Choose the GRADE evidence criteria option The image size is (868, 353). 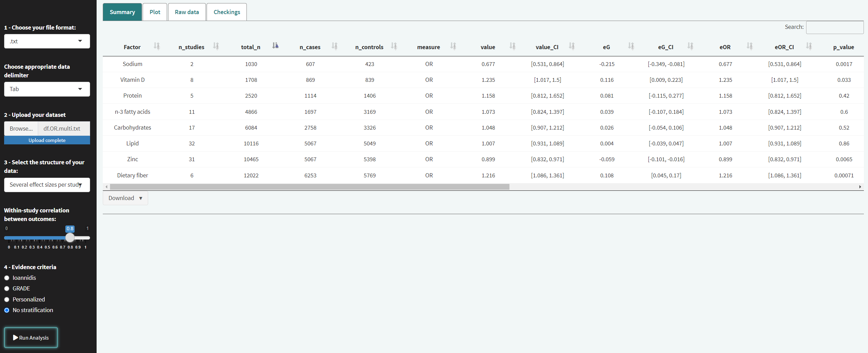(x=7, y=289)
